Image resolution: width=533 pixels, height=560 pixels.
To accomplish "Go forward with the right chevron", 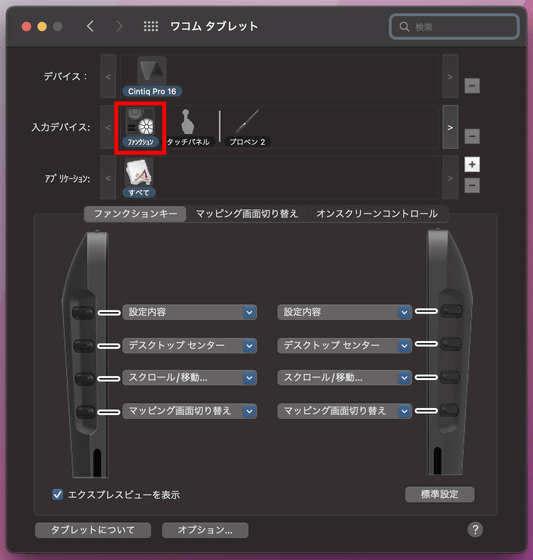I will (x=119, y=26).
